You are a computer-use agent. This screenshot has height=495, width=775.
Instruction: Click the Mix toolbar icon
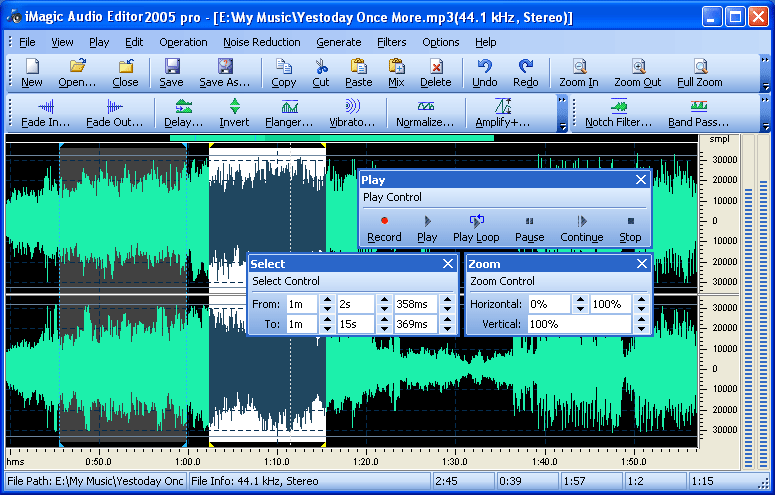(x=396, y=73)
